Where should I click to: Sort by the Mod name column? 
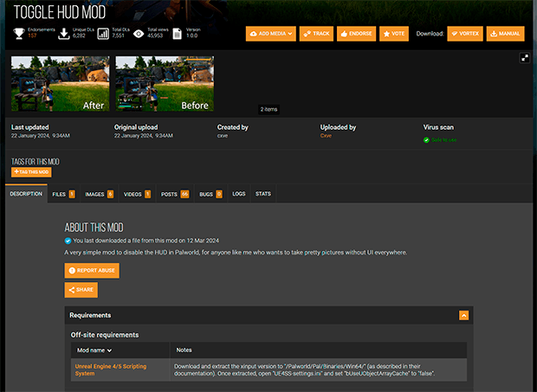pyautogui.click(x=94, y=350)
